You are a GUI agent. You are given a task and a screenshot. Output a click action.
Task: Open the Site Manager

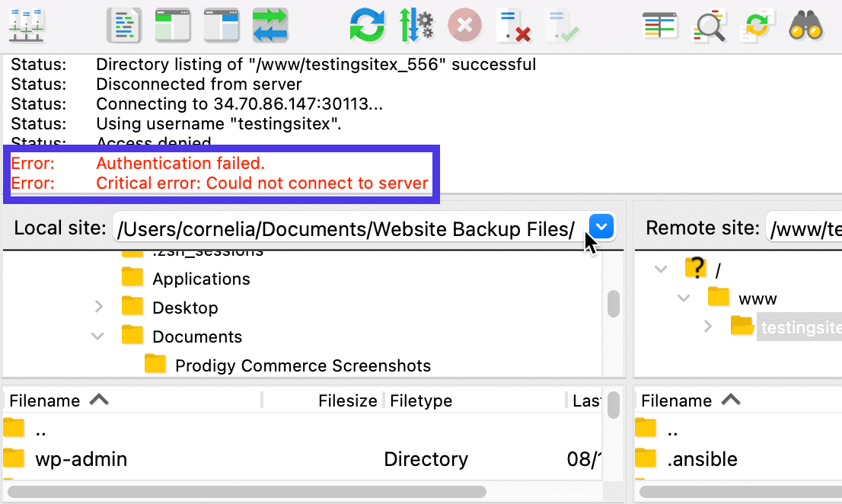(x=25, y=24)
